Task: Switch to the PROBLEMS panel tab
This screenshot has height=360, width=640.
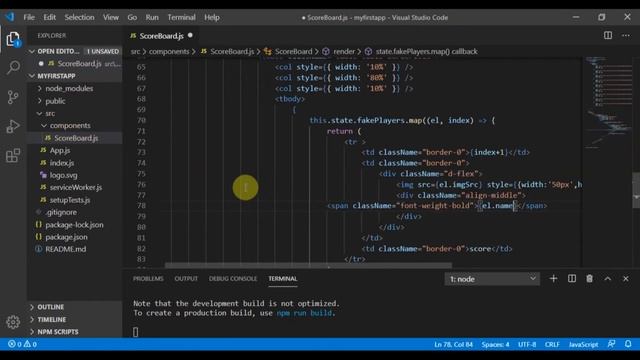Action: click(148, 279)
